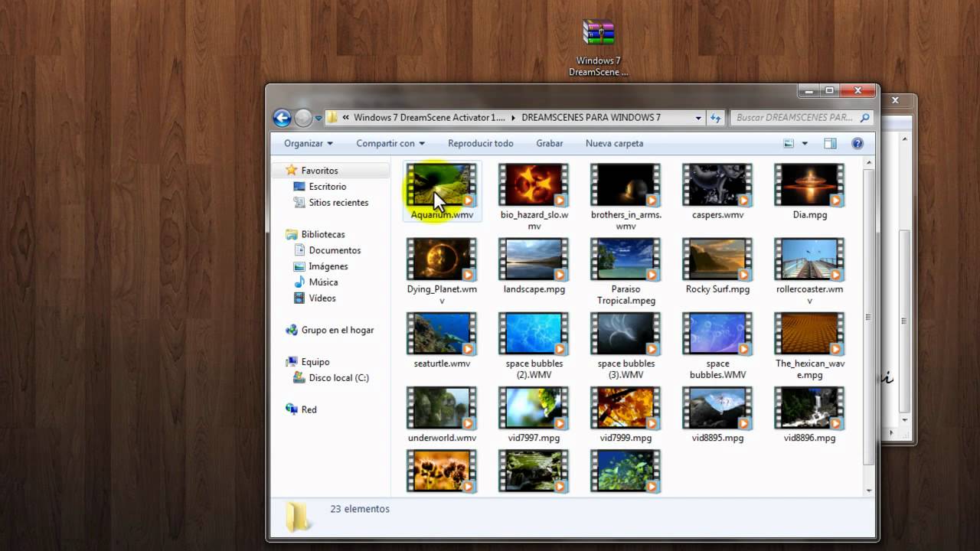Select the landscape.mpg file

[x=534, y=266]
